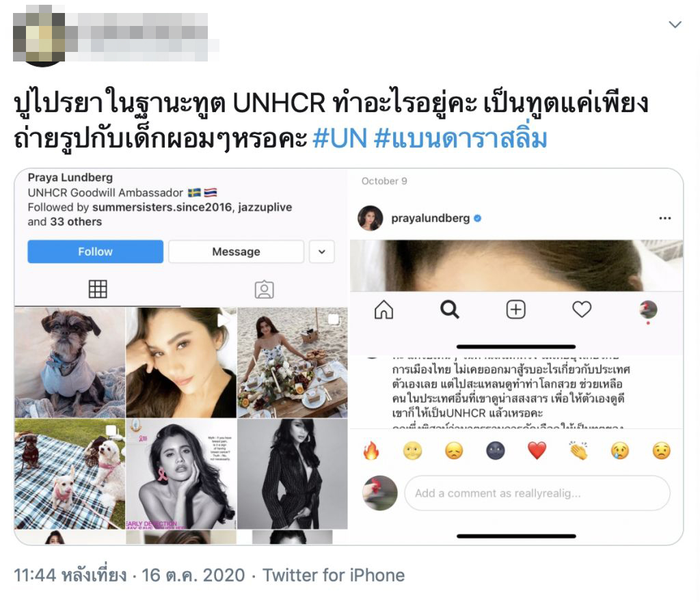Tap the Instagram search magnifier icon

[x=449, y=310]
